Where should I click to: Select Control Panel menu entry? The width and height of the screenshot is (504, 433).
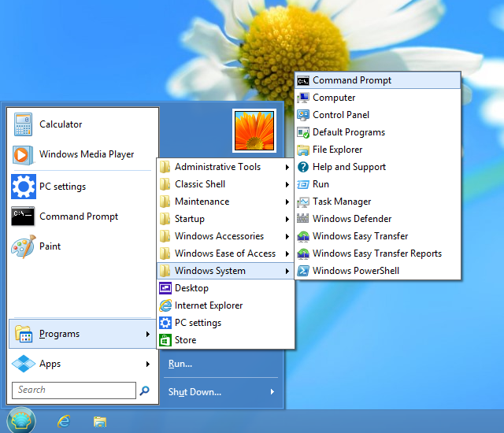tap(340, 115)
